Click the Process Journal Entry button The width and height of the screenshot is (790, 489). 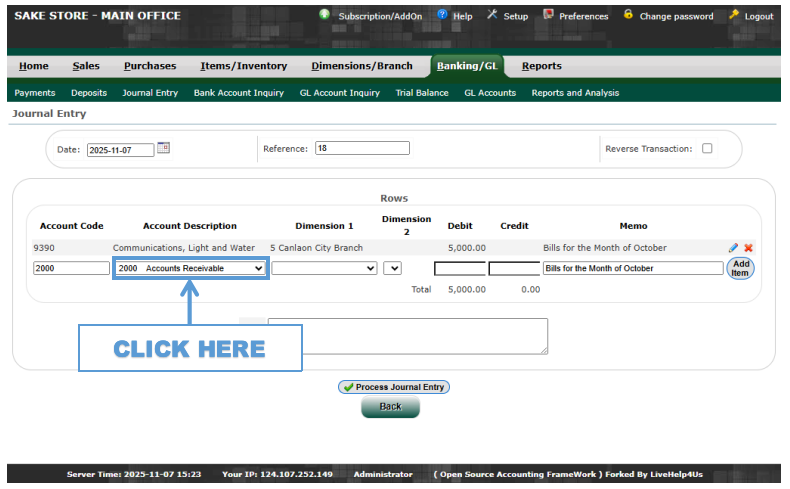[394, 387]
